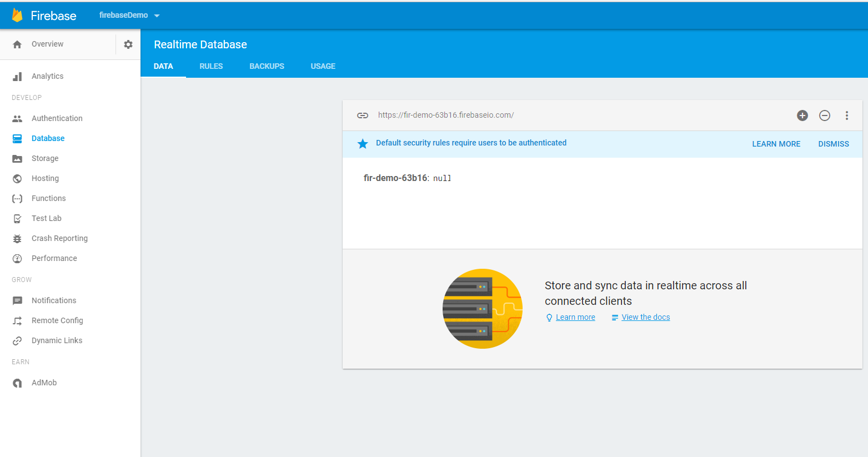Open the firebaseDemo project dropdown
The width and height of the screenshot is (868, 457).
[x=129, y=16]
